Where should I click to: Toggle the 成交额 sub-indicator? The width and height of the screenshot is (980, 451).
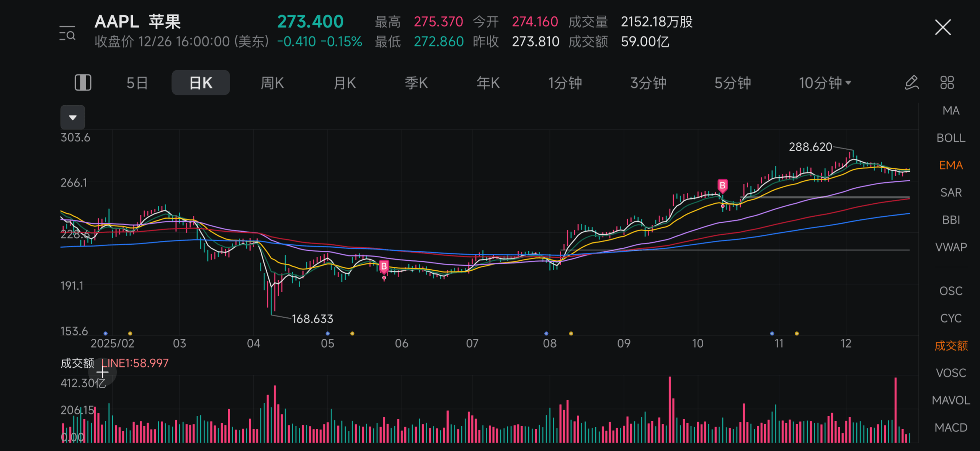[951, 346]
